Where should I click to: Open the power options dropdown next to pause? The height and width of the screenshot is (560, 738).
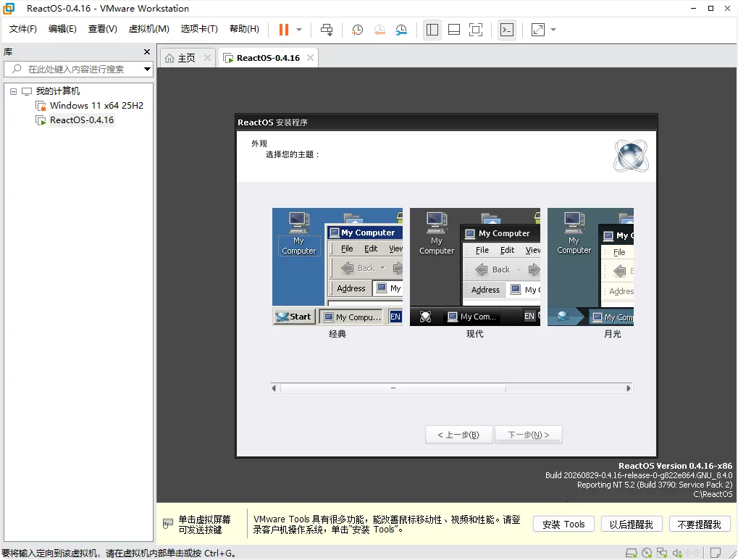(x=299, y=30)
